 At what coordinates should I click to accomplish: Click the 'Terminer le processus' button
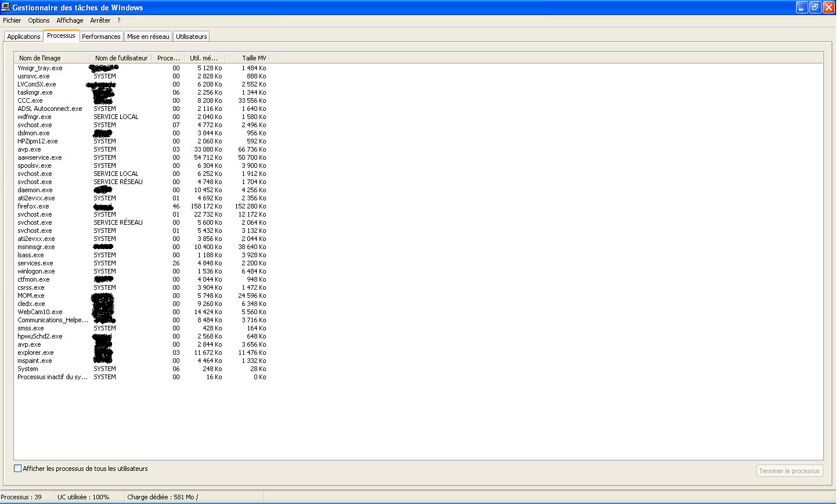[789, 471]
